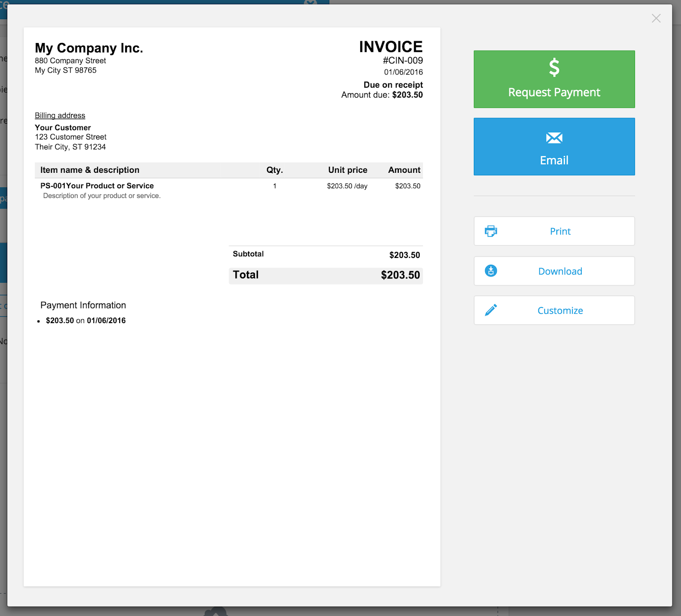
Task: Click the PS-001Your Product or Service row
Action: 97,186
